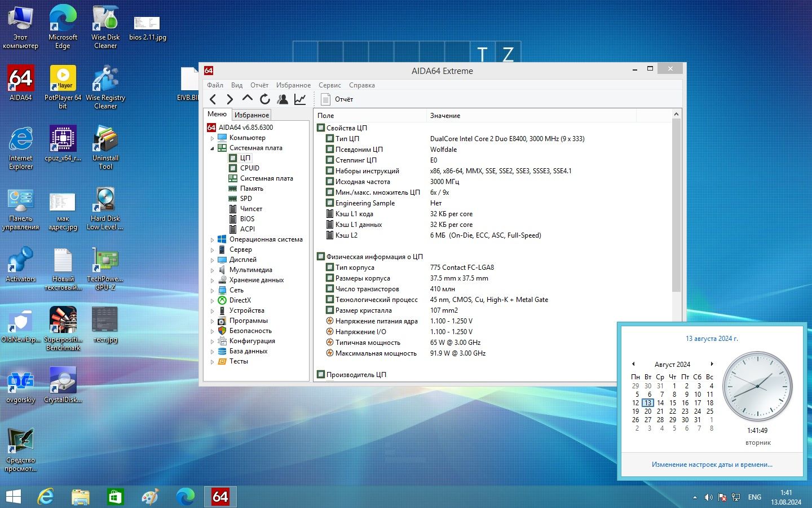Click the Windows Start button
Screen dimensions: 812x508
coord(14,497)
